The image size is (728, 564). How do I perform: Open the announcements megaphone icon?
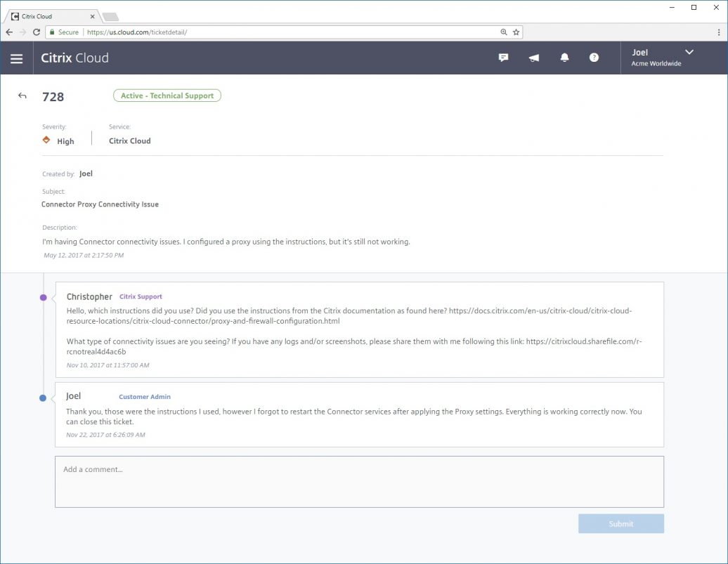(x=534, y=58)
